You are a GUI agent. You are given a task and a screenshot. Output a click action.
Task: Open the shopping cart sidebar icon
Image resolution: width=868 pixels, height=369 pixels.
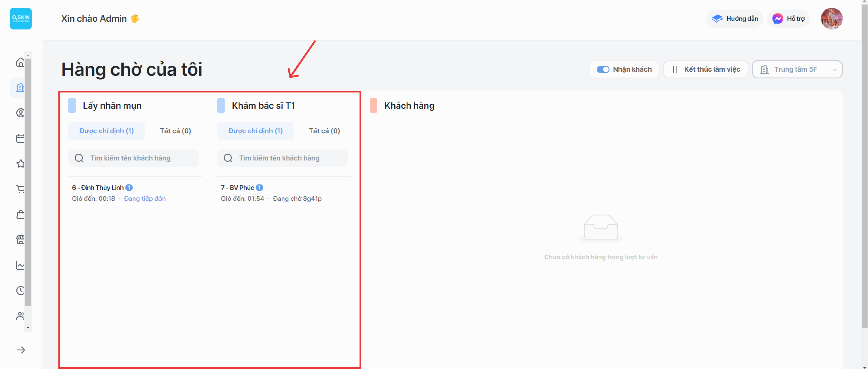(20, 189)
